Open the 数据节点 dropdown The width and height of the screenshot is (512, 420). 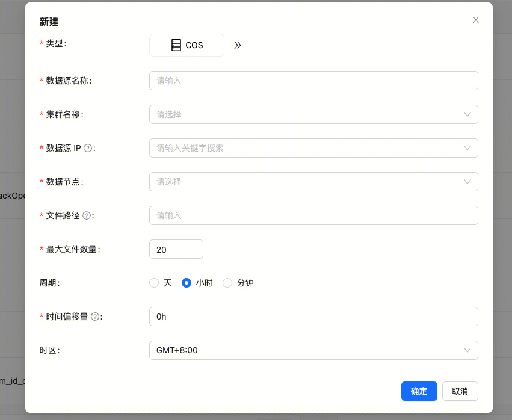313,182
